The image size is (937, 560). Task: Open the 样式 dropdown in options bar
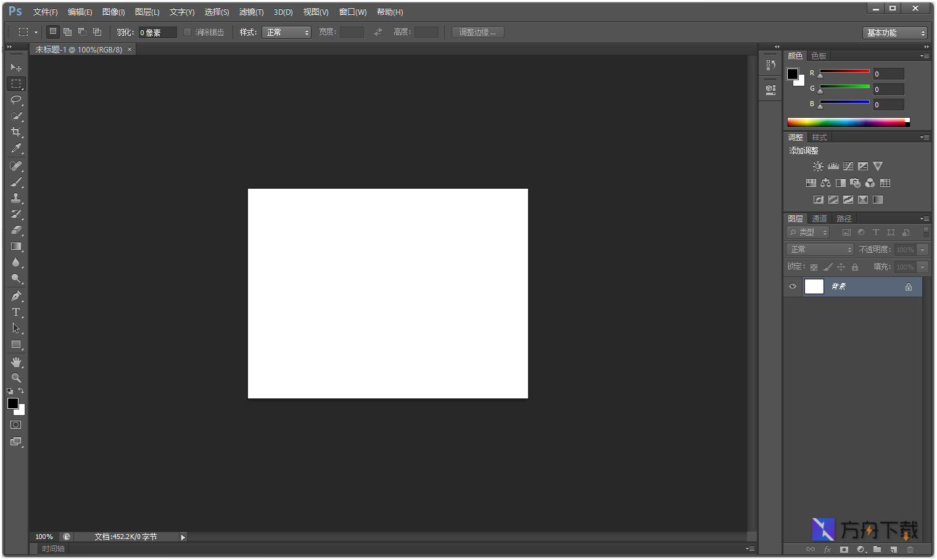(286, 32)
